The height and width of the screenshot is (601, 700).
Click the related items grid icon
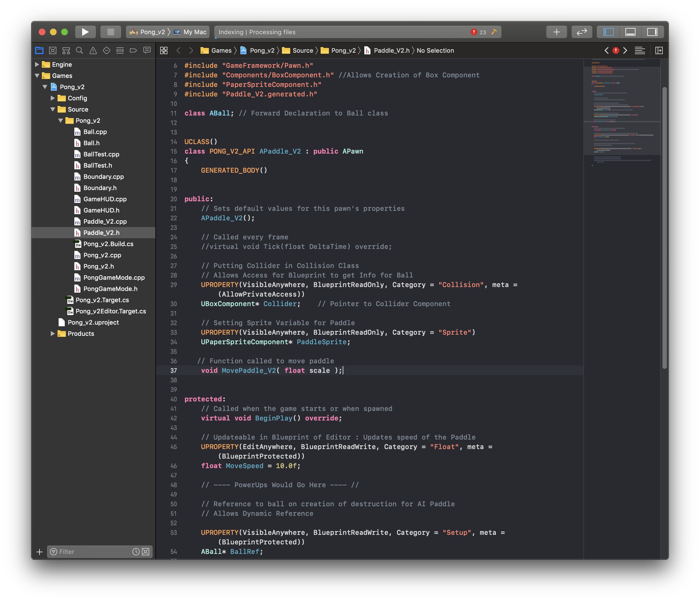pyautogui.click(x=164, y=51)
